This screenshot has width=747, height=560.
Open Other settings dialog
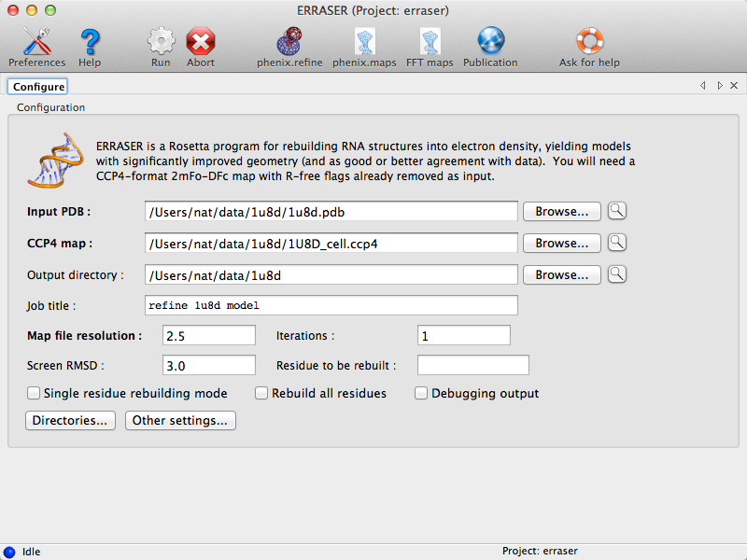[179, 420]
